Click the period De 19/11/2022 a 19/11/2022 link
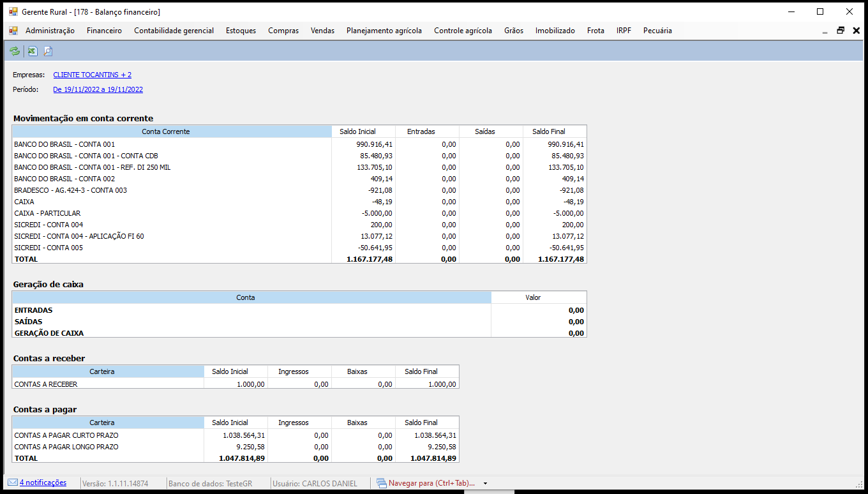 tap(98, 89)
